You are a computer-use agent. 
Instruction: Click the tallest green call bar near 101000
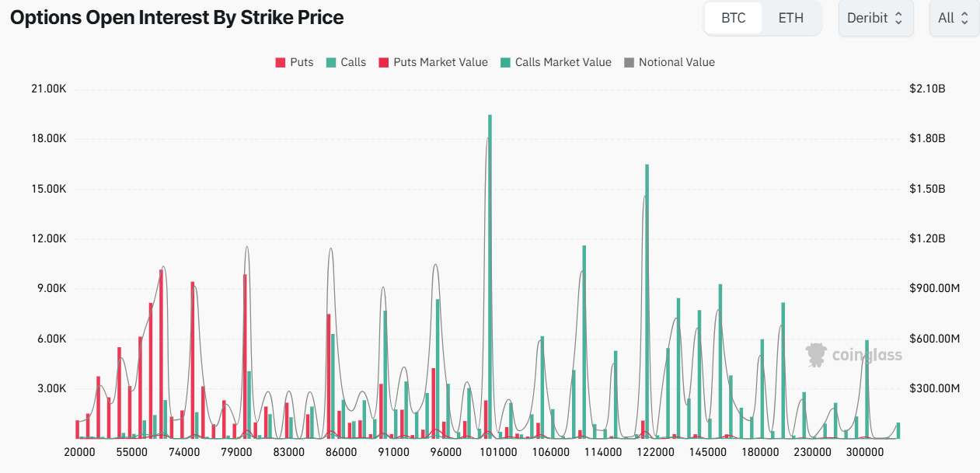click(x=490, y=272)
